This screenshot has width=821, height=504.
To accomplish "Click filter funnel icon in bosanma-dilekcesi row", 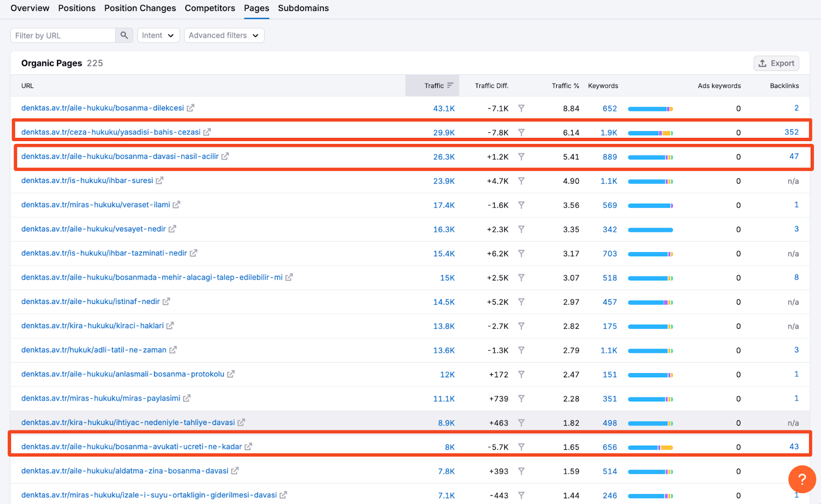I will point(521,108).
